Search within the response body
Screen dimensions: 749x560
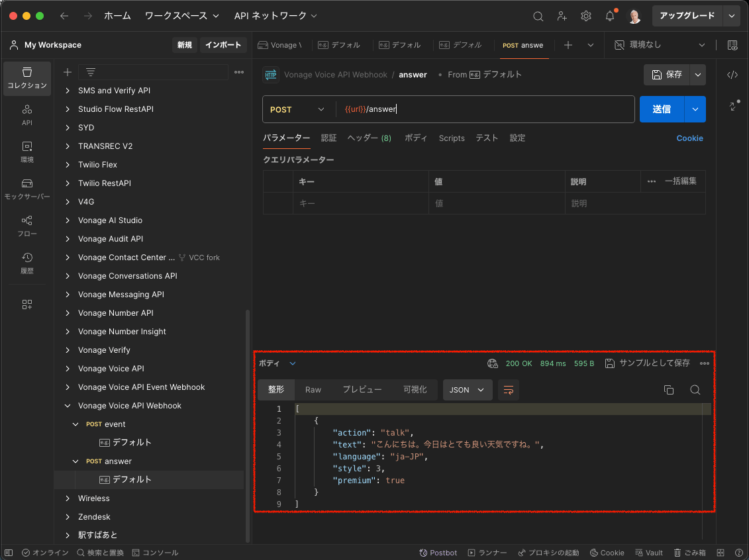pyautogui.click(x=695, y=390)
